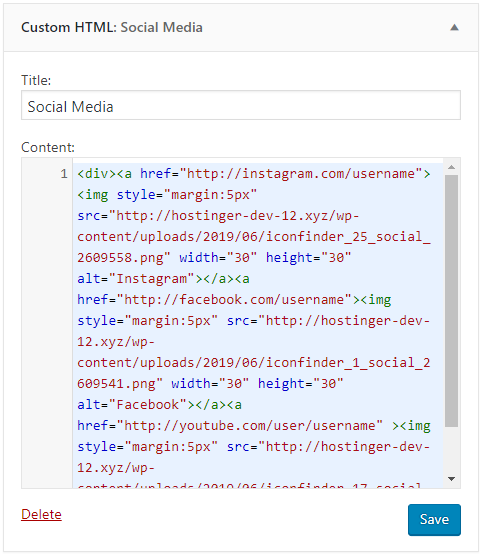Click alt="Instagram" attribute text
482x554 pixels.
pos(136,279)
